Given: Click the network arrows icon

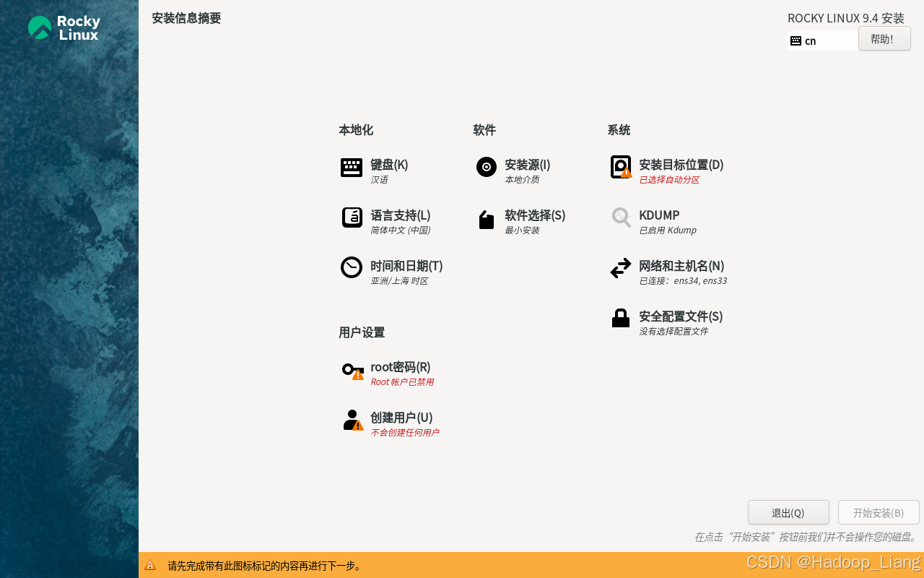Looking at the screenshot, I should [621, 268].
